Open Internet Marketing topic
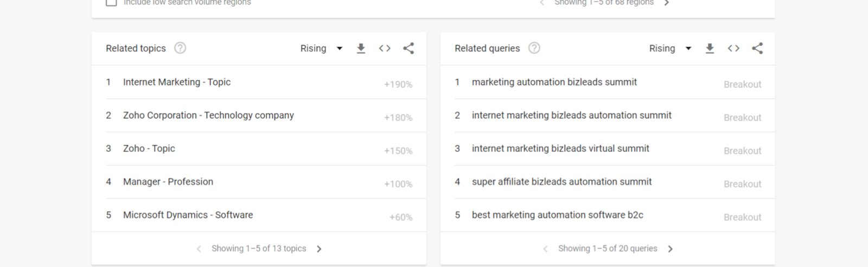 tap(177, 82)
